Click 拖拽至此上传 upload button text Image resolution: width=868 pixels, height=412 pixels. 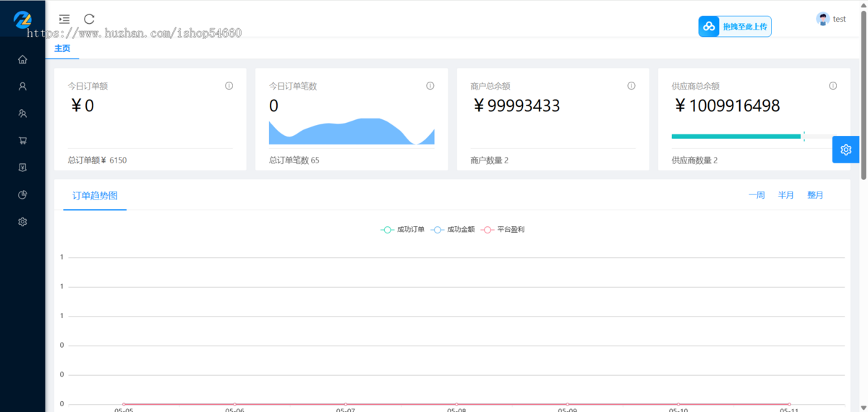point(744,27)
